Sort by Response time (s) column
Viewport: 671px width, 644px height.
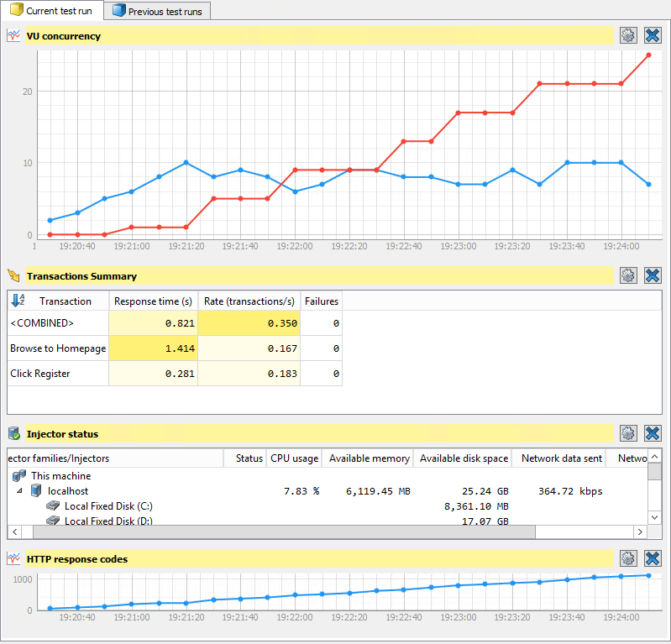click(x=153, y=301)
